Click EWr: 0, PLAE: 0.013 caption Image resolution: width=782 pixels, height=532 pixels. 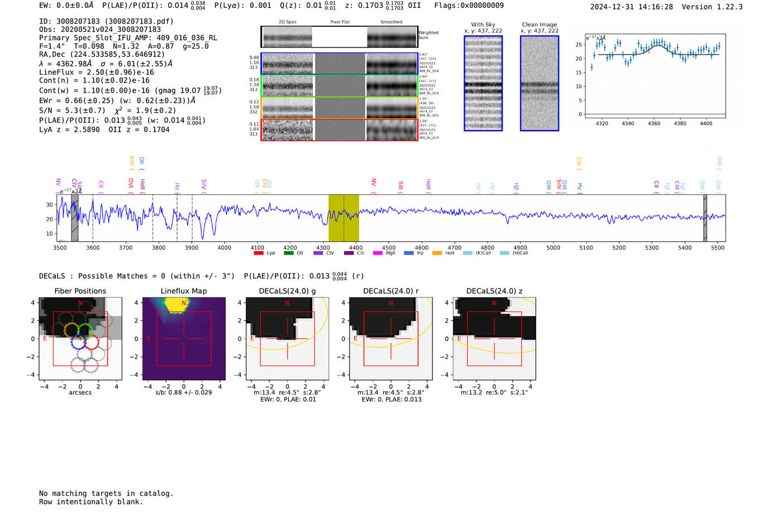392,400
